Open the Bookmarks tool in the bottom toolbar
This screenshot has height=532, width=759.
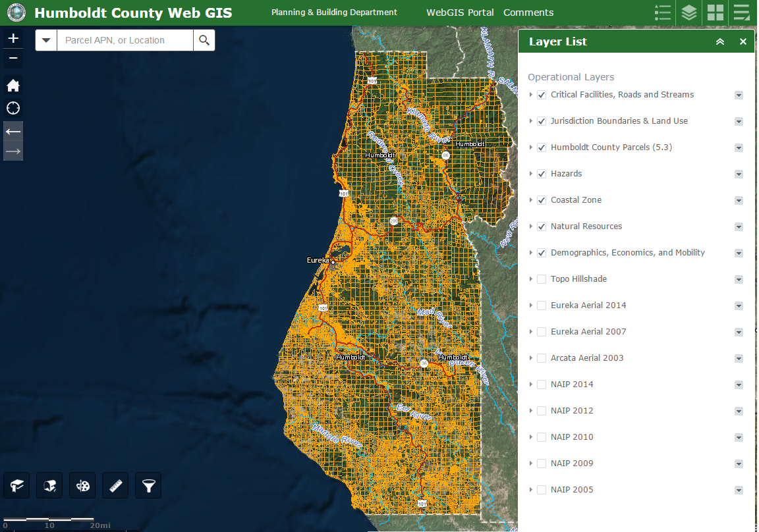coord(16,485)
